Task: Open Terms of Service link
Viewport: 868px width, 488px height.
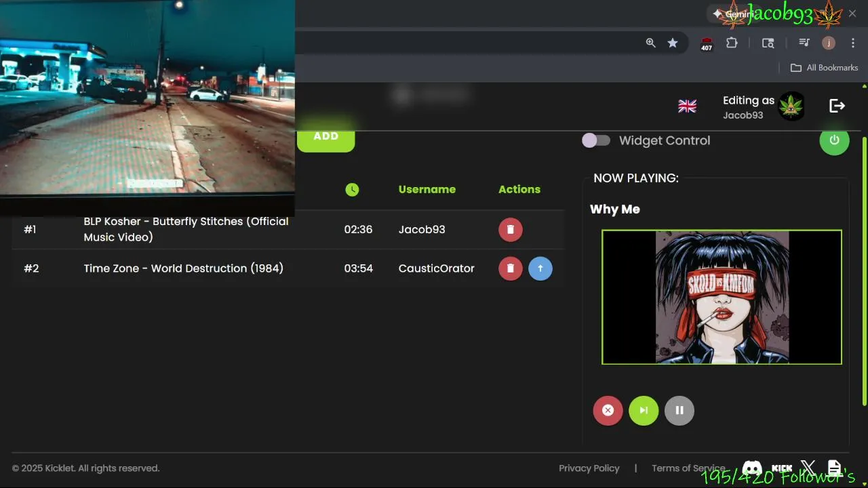Action: [688, 468]
